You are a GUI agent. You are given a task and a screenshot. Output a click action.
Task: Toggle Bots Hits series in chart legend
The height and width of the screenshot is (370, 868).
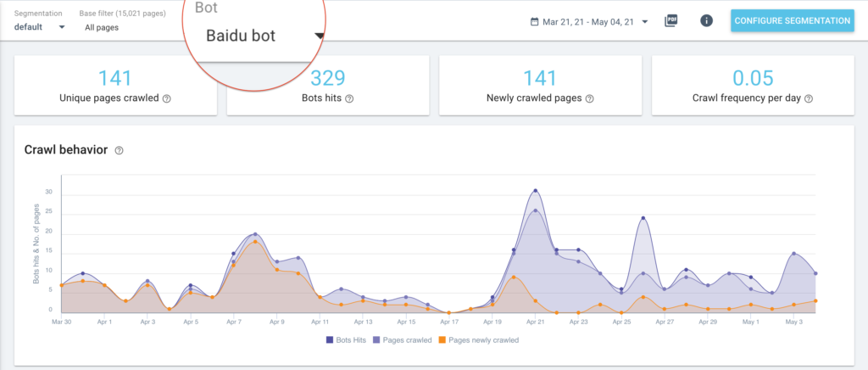point(344,340)
